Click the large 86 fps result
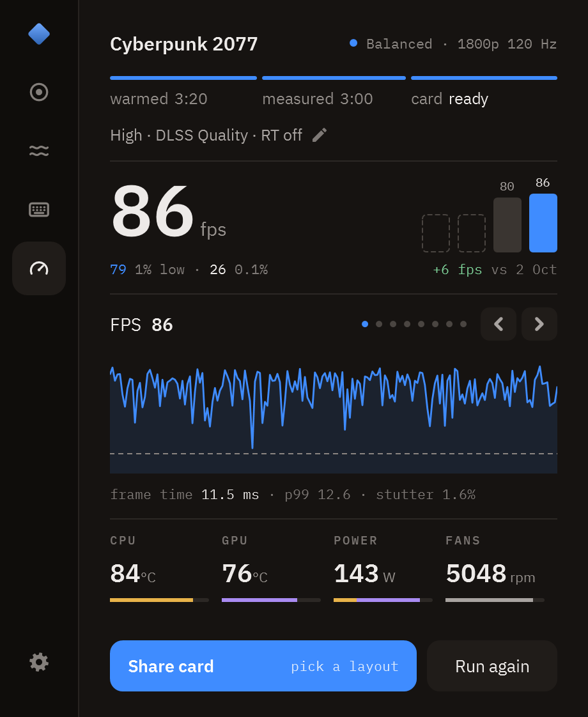 [168, 210]
